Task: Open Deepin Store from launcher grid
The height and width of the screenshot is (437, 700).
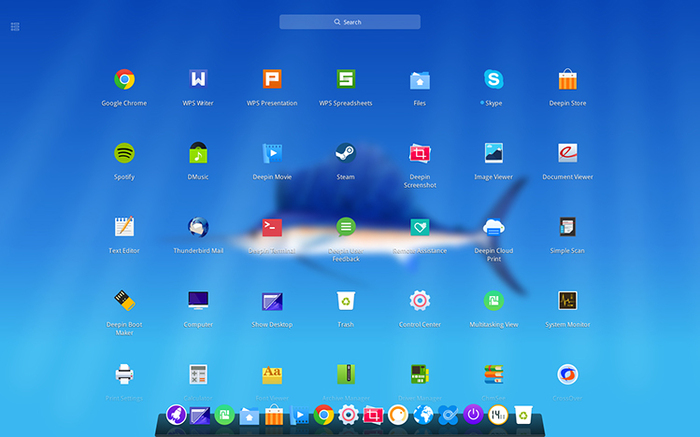Action: [x=567, y=79]
